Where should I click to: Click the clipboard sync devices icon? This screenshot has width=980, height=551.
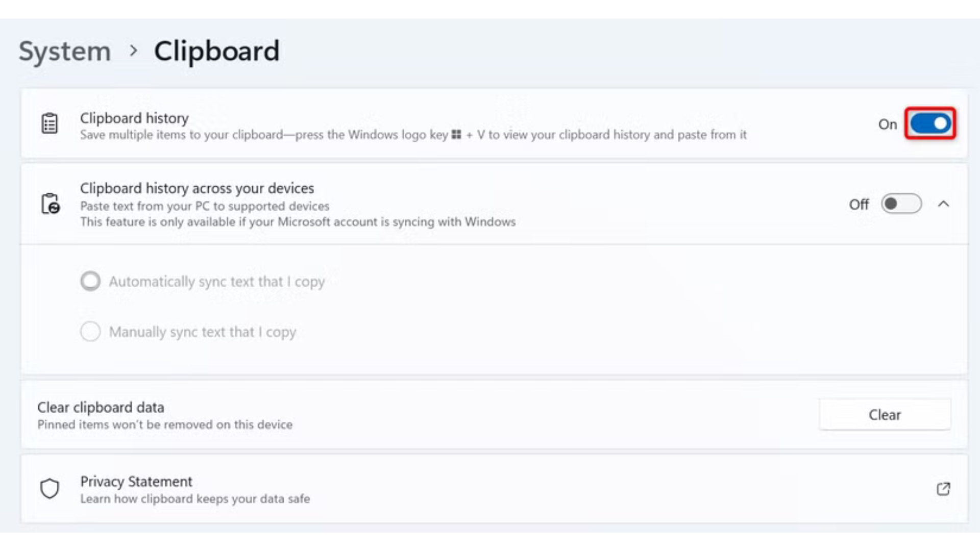50,204
